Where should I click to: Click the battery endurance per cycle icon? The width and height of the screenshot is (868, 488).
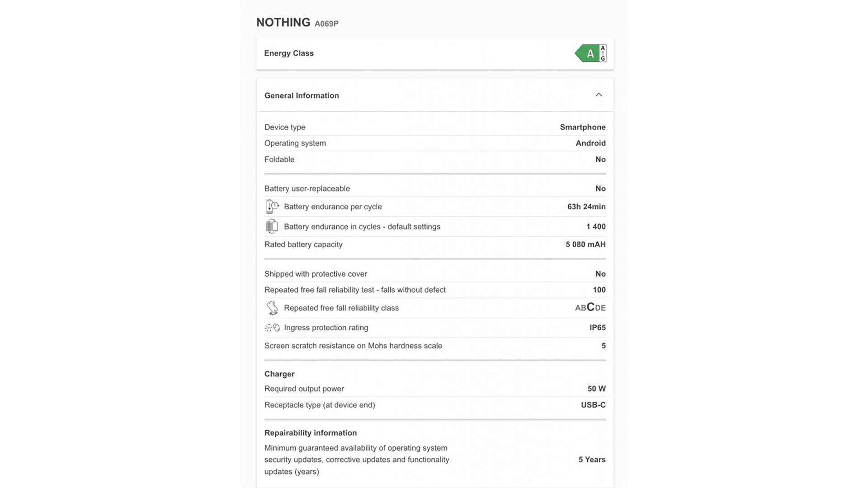(272, 206)
